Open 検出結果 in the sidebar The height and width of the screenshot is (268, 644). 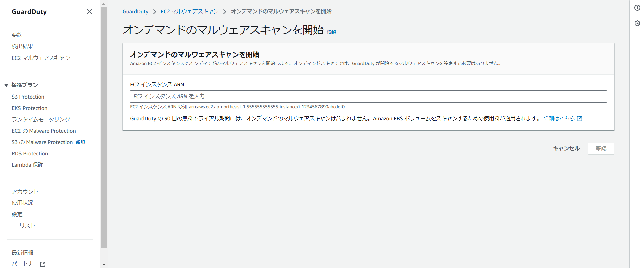point(23,46)
